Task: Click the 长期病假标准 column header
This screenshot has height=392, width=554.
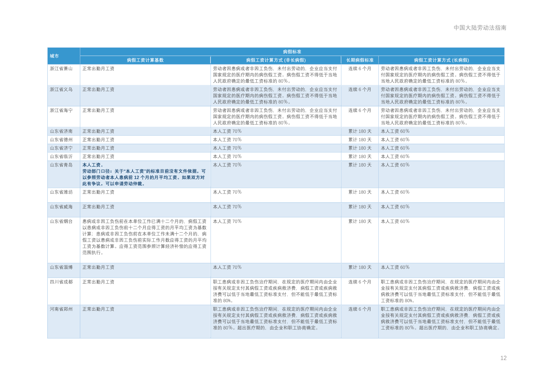Action: pyautogui.click(x=360, y=60)
